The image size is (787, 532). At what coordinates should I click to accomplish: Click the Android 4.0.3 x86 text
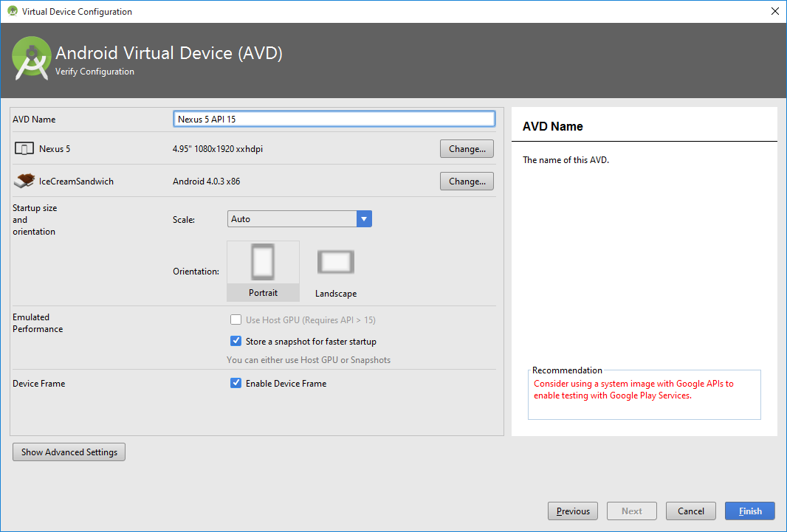[206, 182]
